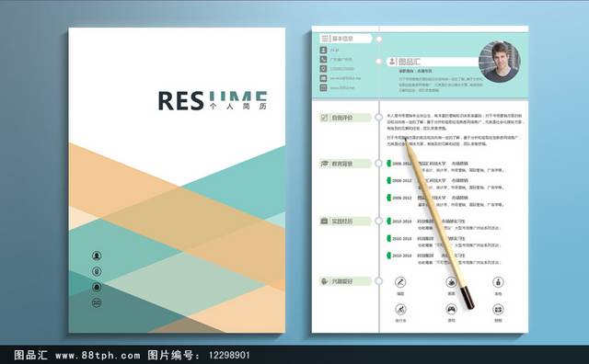Click the timeline circle next to 实践经历

[379, 221]
